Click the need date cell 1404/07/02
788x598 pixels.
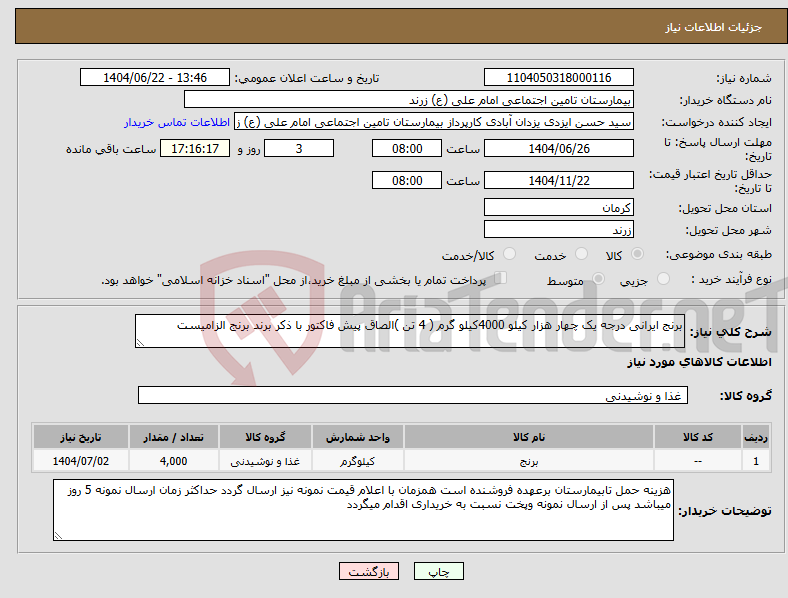[80, 461]
